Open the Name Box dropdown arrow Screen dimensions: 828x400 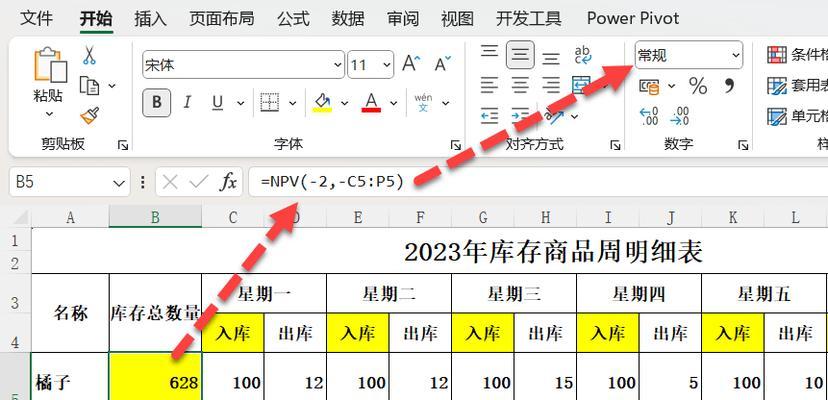(119, 183)
